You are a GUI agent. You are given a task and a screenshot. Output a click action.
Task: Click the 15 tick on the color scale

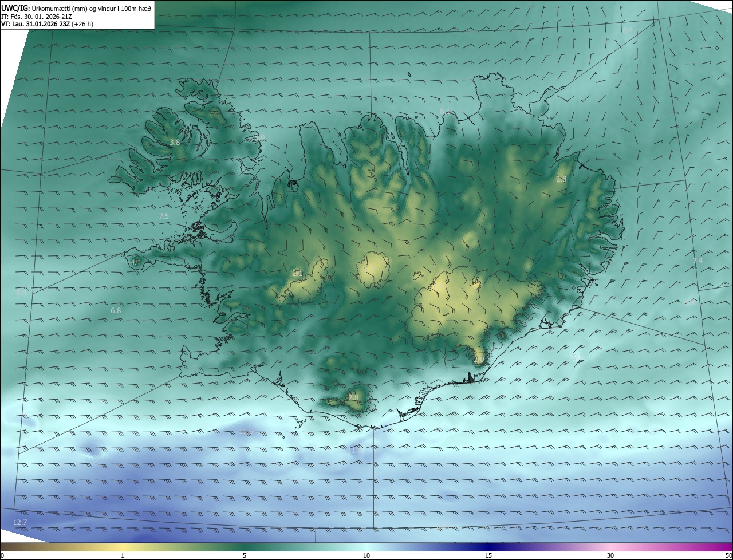pos(488,555)
